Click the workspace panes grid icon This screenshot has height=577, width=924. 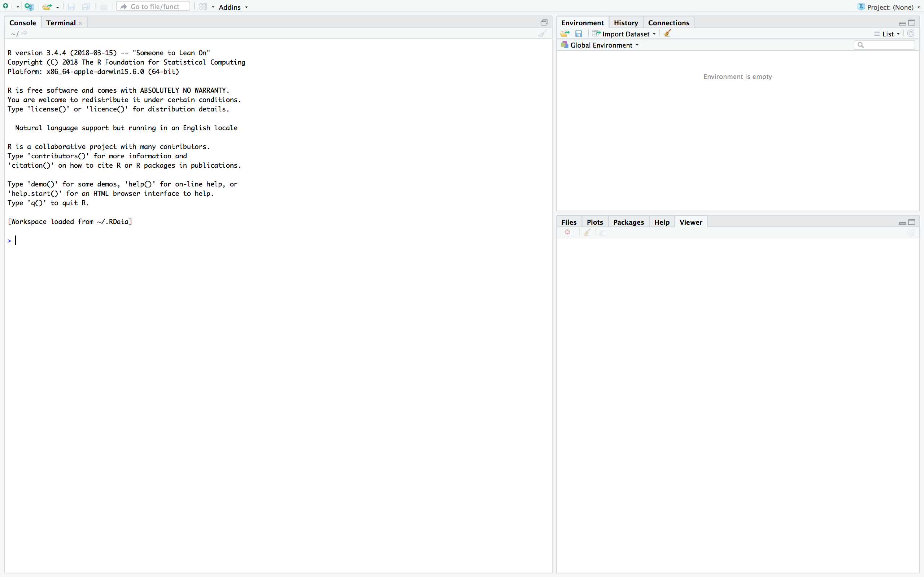[203, 6]
